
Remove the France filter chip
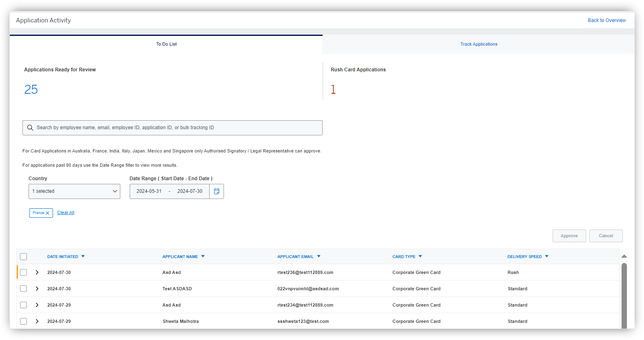(x=47, y=213)
